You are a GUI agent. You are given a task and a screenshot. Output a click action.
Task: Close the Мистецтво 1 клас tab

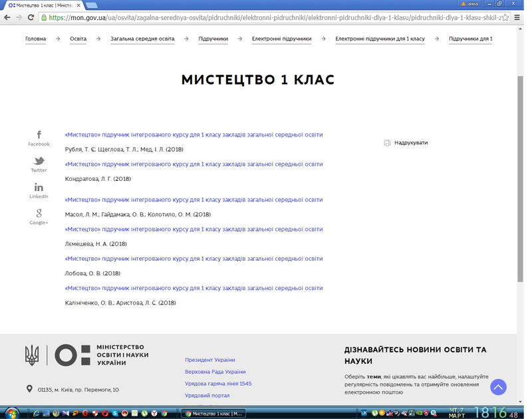click(78, 5)
